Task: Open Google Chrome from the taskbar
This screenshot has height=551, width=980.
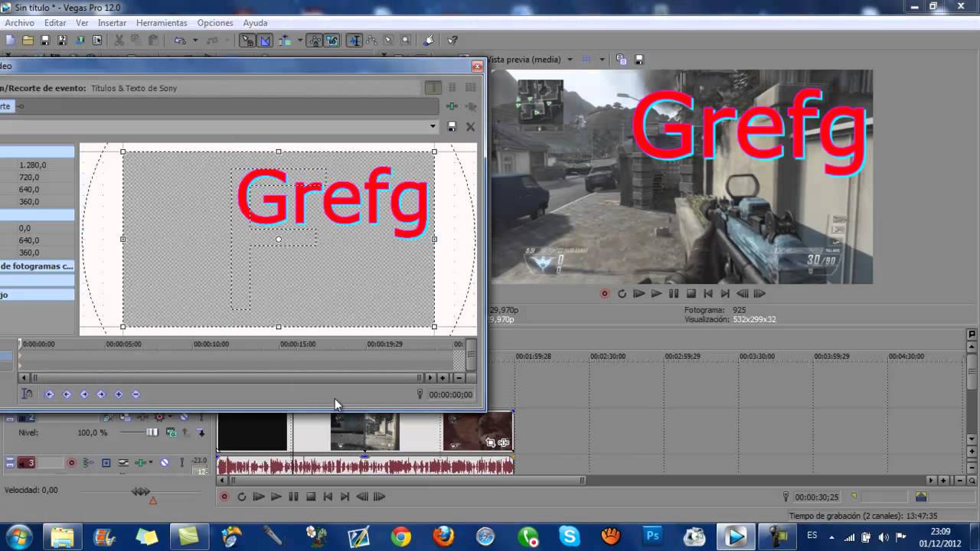Action: click(400, 536)
